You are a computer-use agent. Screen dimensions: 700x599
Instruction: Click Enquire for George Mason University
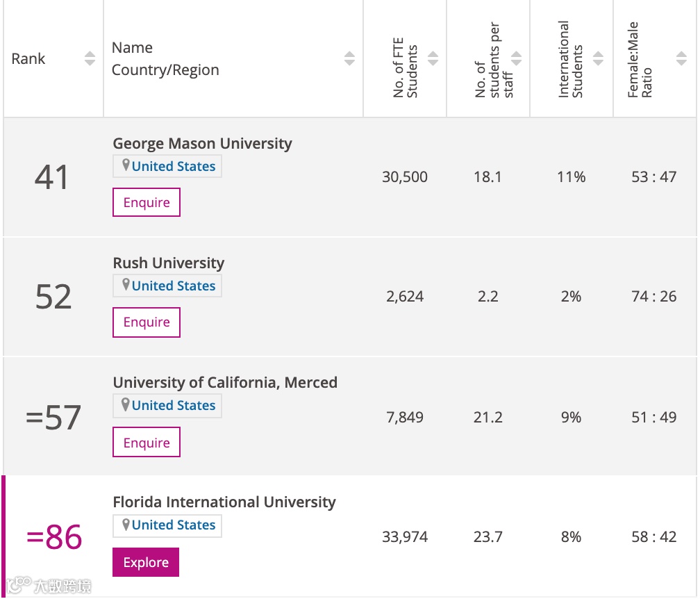[147, 202]
